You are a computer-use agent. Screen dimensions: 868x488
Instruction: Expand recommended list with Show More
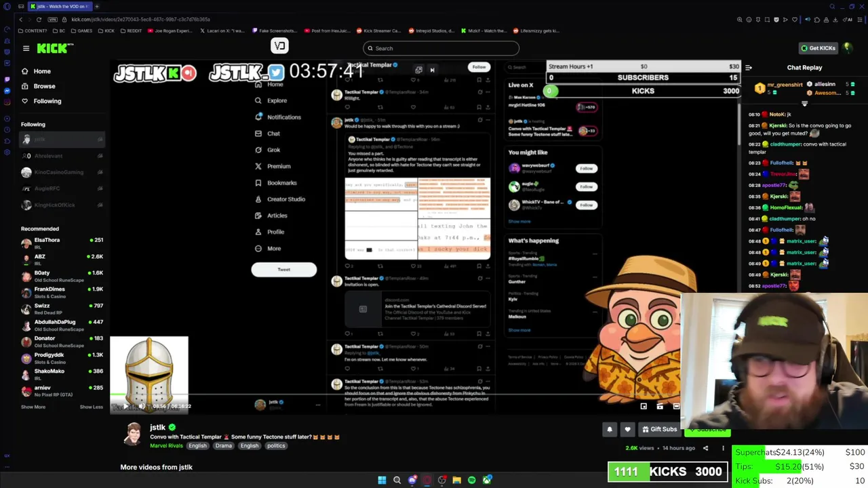click(33, 407)
